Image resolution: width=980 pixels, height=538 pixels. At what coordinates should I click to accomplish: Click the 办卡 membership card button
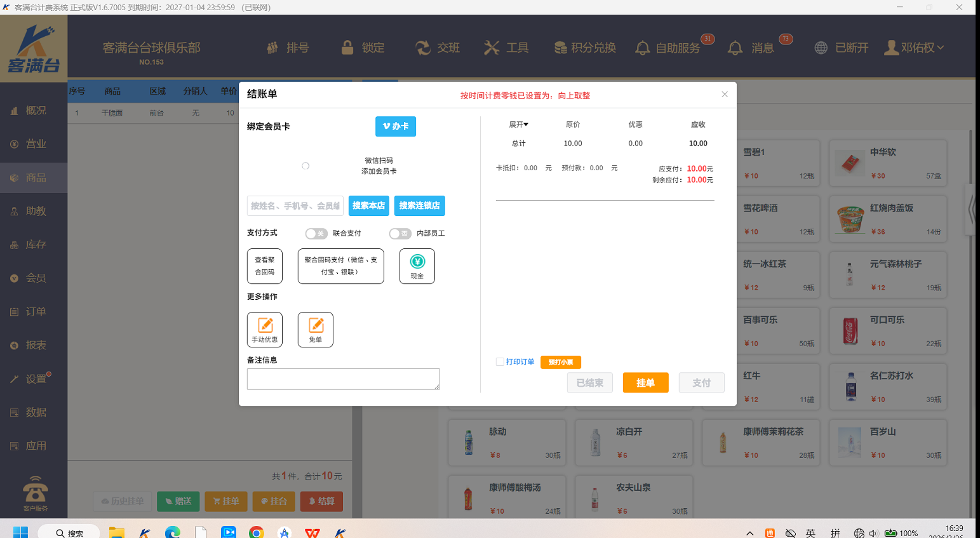[395, 126]
